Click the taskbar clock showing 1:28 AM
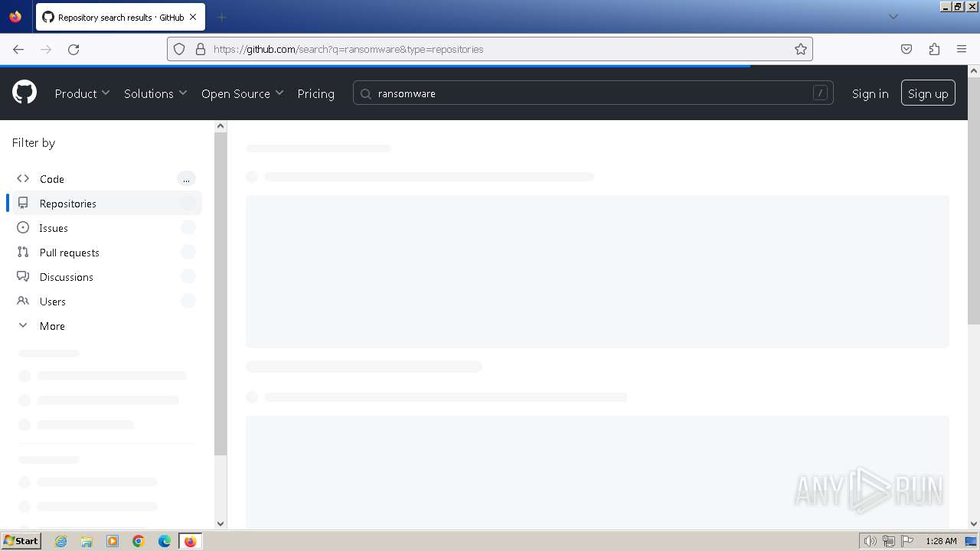980x551 pixels. 941,541
